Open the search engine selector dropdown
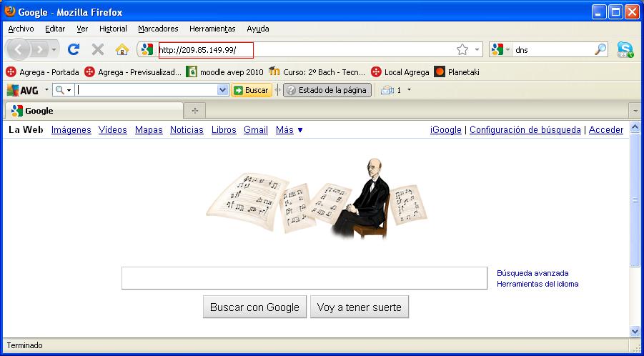The width and height of the screenshot is (644, 356). coord(500,50)
